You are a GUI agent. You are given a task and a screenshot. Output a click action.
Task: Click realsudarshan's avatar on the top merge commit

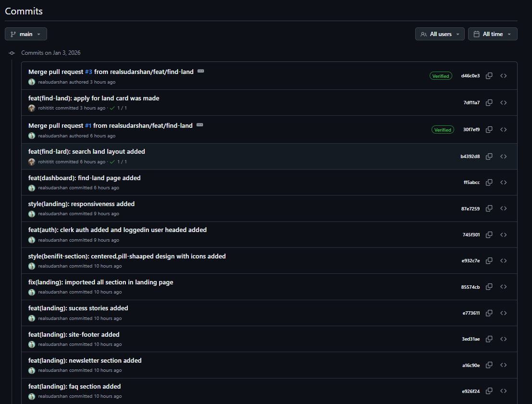[31, 82]
